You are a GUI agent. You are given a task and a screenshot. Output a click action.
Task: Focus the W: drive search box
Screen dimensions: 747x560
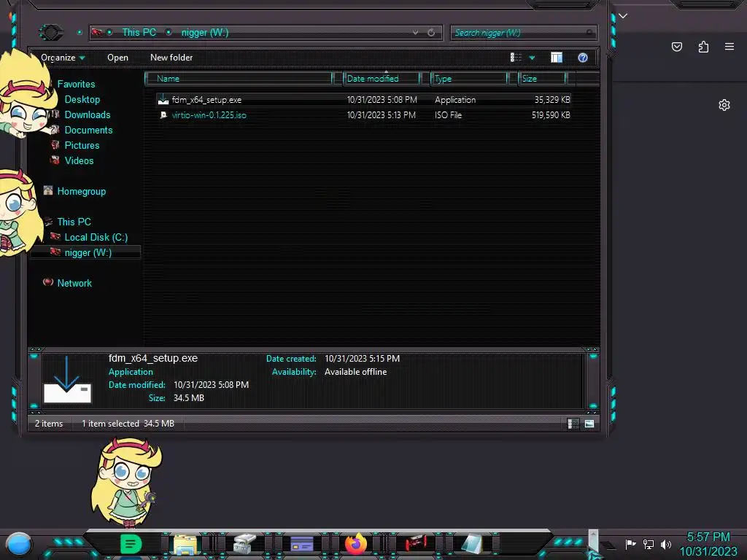523,32
